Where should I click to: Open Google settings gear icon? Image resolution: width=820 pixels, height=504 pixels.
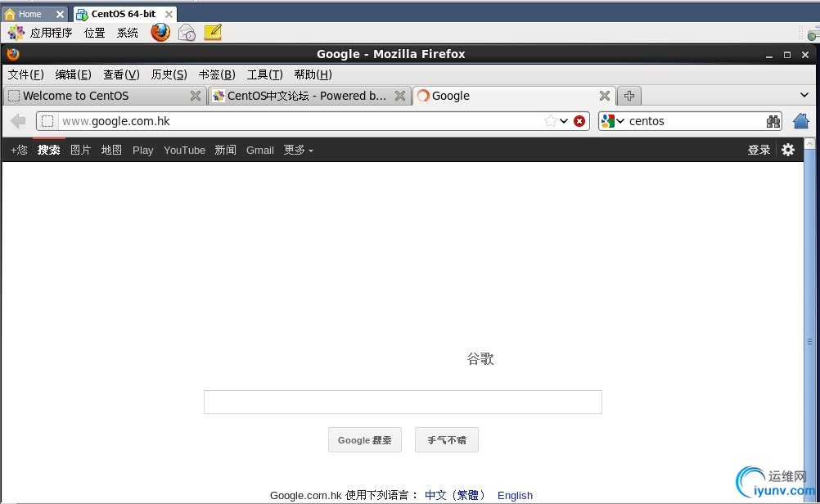point(788,150)
